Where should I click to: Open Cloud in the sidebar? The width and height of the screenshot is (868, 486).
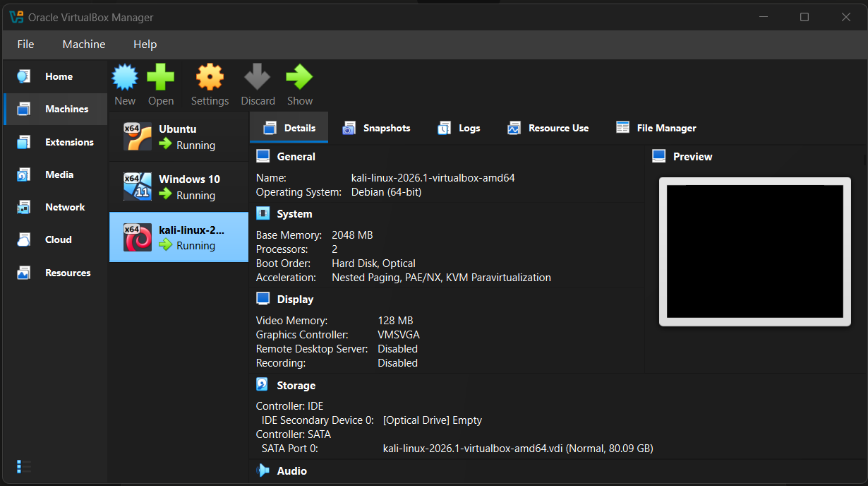[55, 239]
